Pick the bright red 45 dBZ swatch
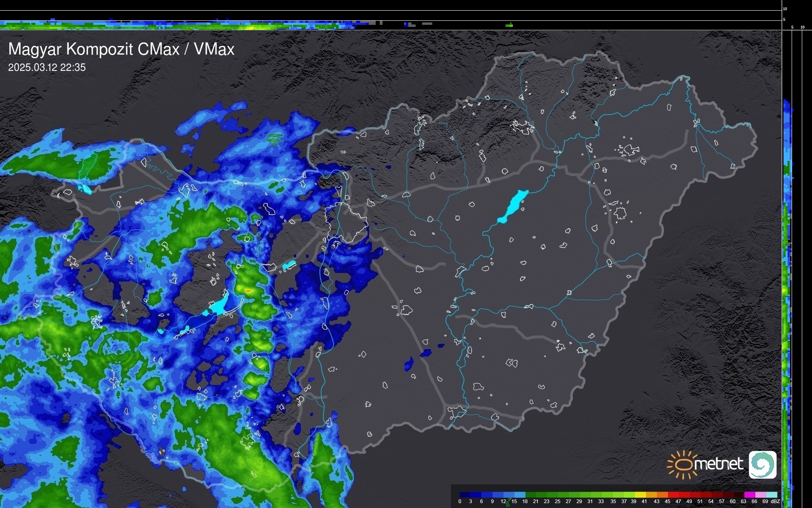The width and height of the screenshot is (812, 508). [x=673, y=495]
